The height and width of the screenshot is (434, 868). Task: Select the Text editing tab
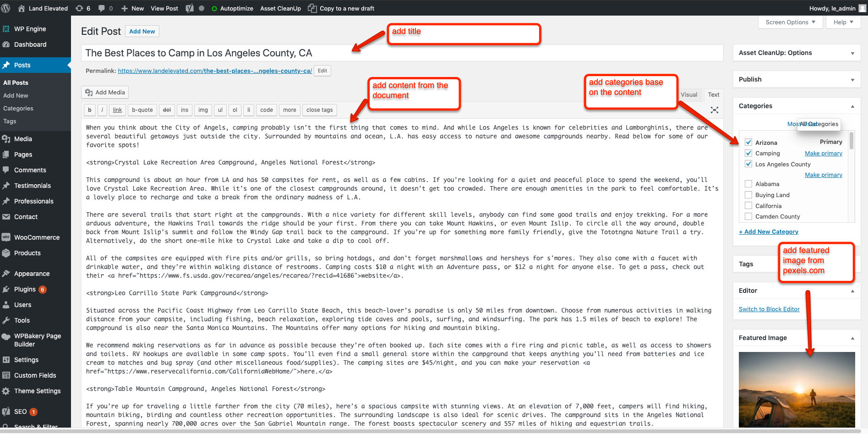point(714,94)
